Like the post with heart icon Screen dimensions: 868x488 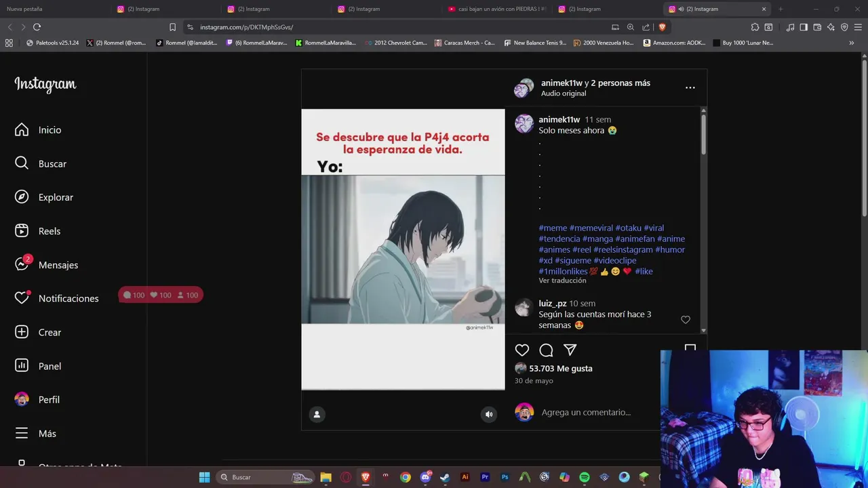(x=521, y=350)
